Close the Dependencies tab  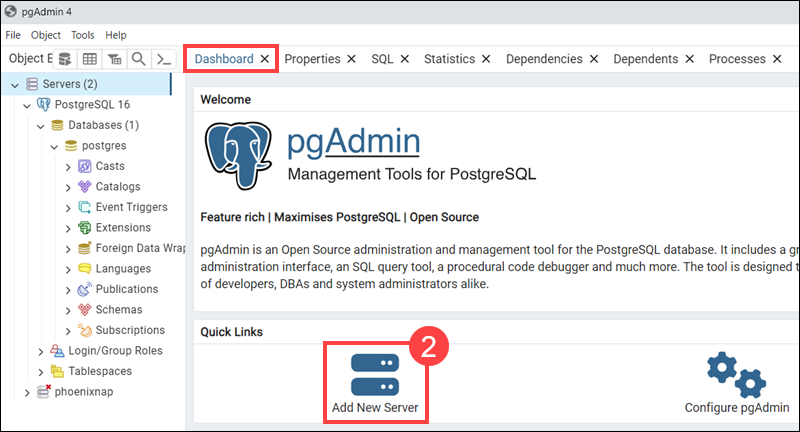coord(594,59)
